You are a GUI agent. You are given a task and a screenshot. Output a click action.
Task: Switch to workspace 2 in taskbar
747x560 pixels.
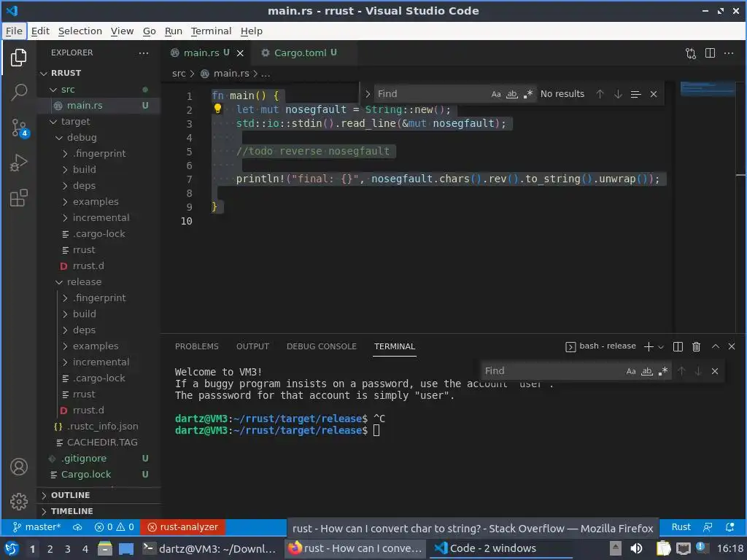(50, 549)
